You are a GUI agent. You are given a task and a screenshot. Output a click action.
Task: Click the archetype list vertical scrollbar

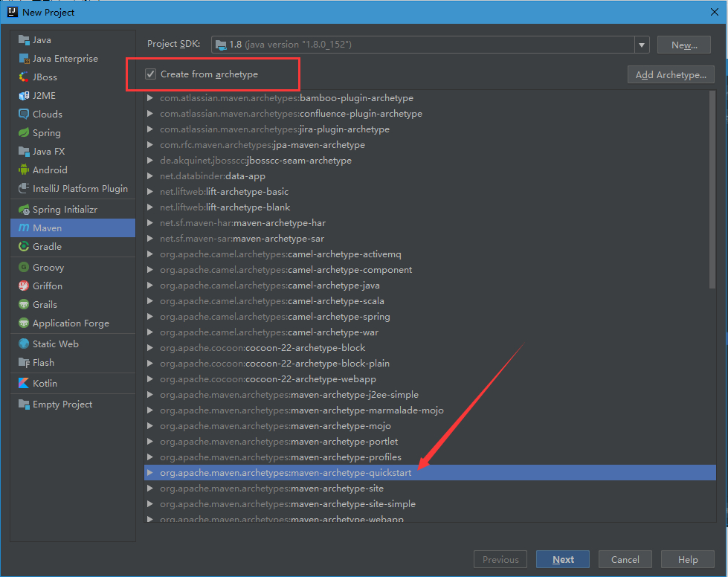[712, 190]
